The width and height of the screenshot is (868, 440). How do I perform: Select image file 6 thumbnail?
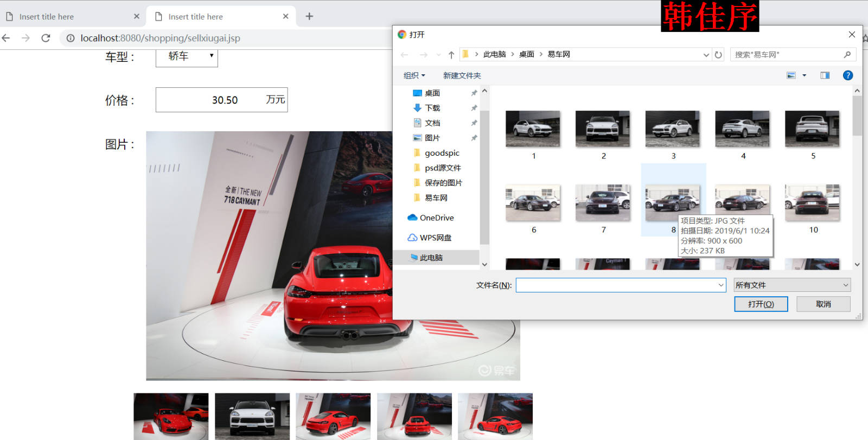coord(533,202)
